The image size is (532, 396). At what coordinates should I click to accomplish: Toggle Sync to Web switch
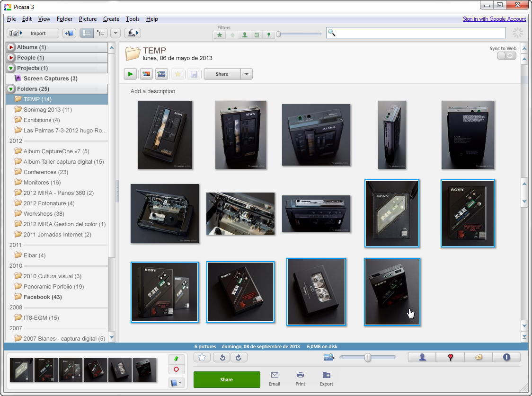[x=506, y=56]
